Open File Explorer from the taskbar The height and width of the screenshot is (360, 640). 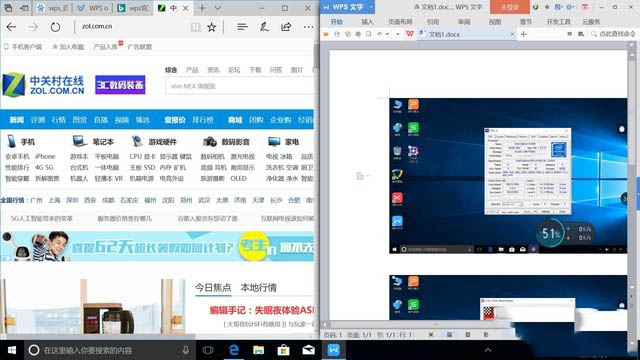(258, 350)
